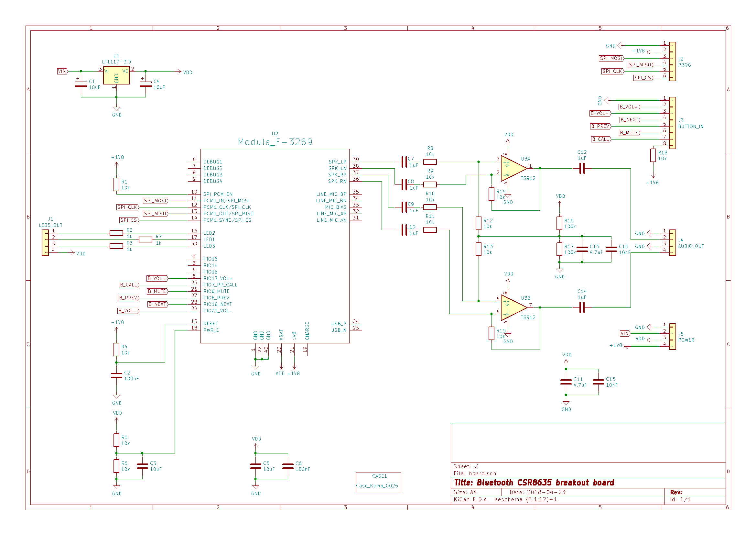Select capacitor C11 4.7uF symbol
This screenshot has width=756, height=535.
pyautogui.click(x=566, y=382)
